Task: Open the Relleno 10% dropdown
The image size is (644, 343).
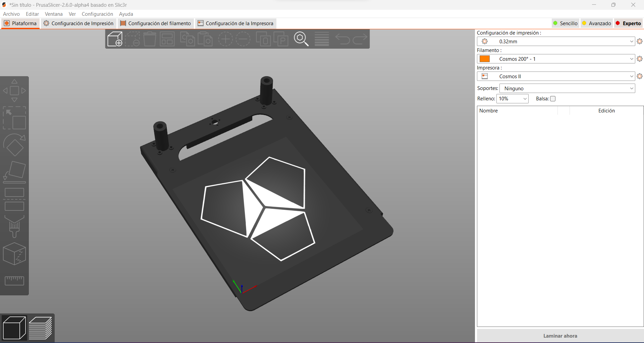Action: tap(512, 99)
